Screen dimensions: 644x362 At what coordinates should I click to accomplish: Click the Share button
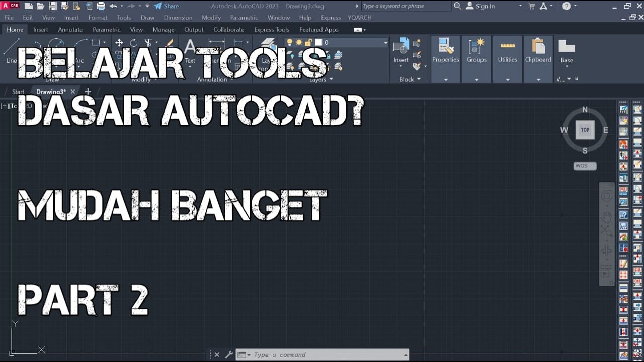click(x=166, y=6)
